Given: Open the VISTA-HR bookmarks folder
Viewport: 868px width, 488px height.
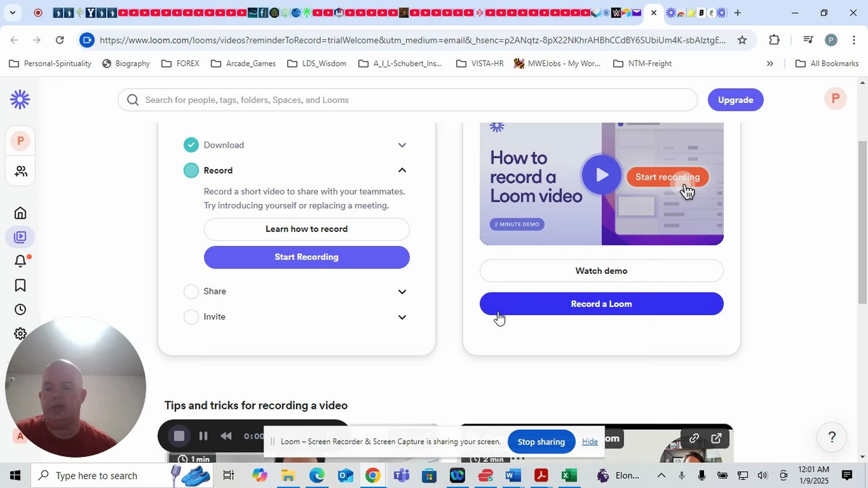Looking at the screenshot, I should (480, 64).
